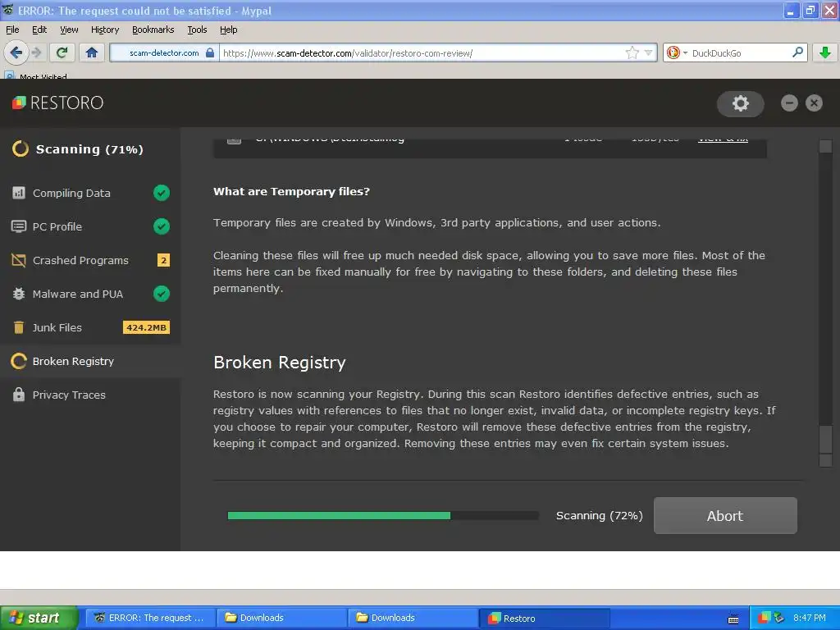Click the scam-detector.com site identity label
This screenshot has width=840, height=630.
(164, 52)
